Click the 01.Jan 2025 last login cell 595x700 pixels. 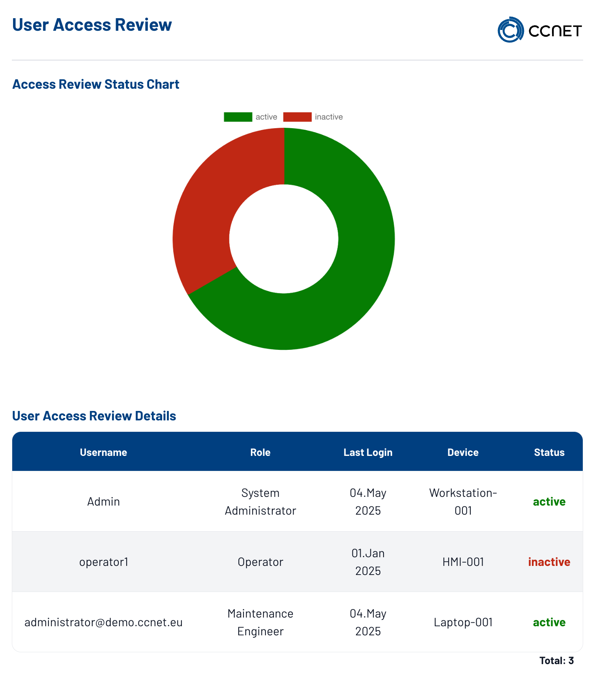[x=368, y=562]
